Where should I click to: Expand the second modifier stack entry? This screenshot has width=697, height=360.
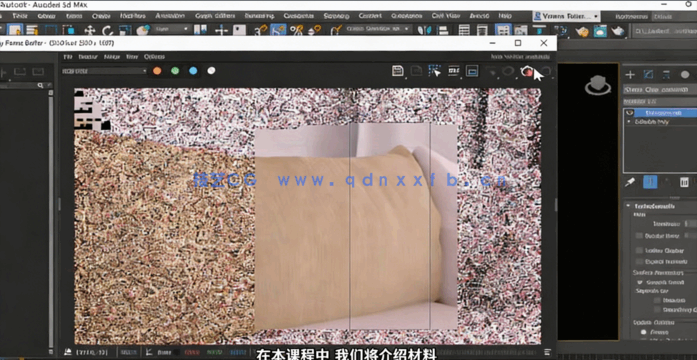pyautogui.click(x=629, y=121)
